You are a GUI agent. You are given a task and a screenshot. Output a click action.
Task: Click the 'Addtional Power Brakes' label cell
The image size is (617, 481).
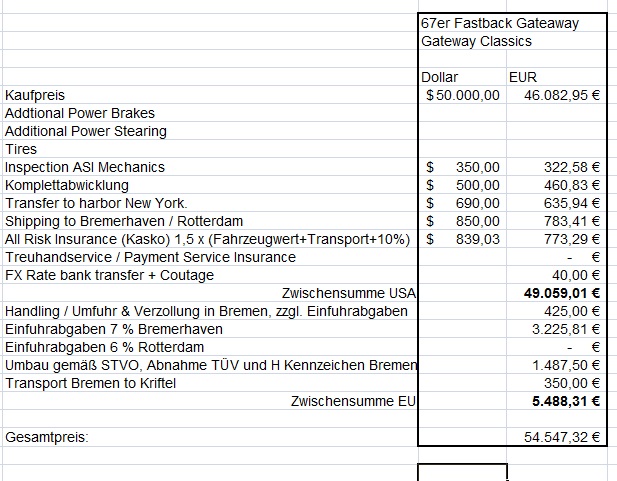[x=80, y=113]
